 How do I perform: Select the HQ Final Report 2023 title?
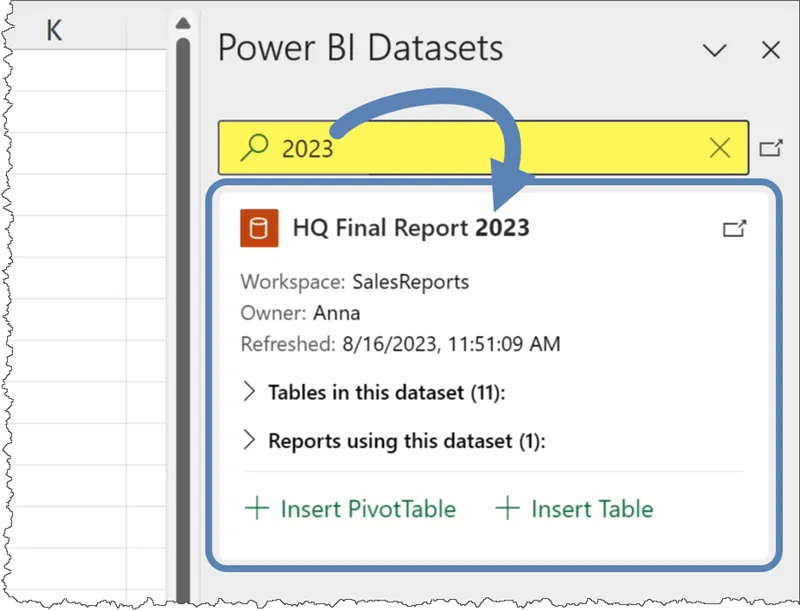coord(410,229)
